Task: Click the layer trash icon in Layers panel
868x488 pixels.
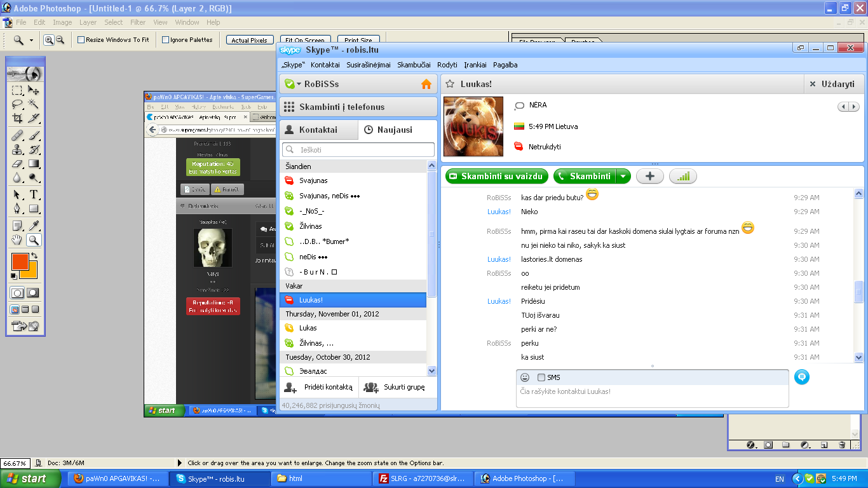Action: pyautogui.click(x=842, y=445)
